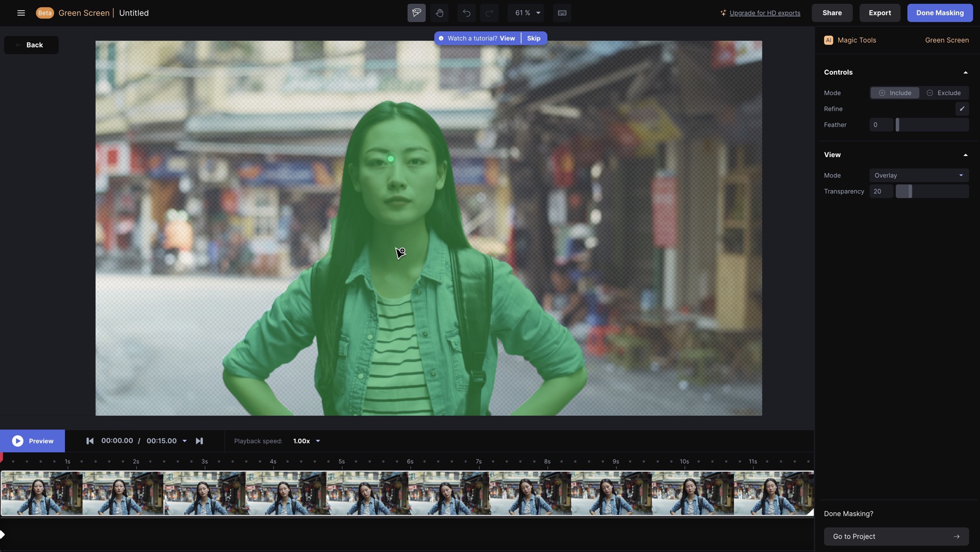Image resolution: width=980 pixels, height=552 pixels.
Task: Click the Feather value field
Action: click(x=881, y=125)
